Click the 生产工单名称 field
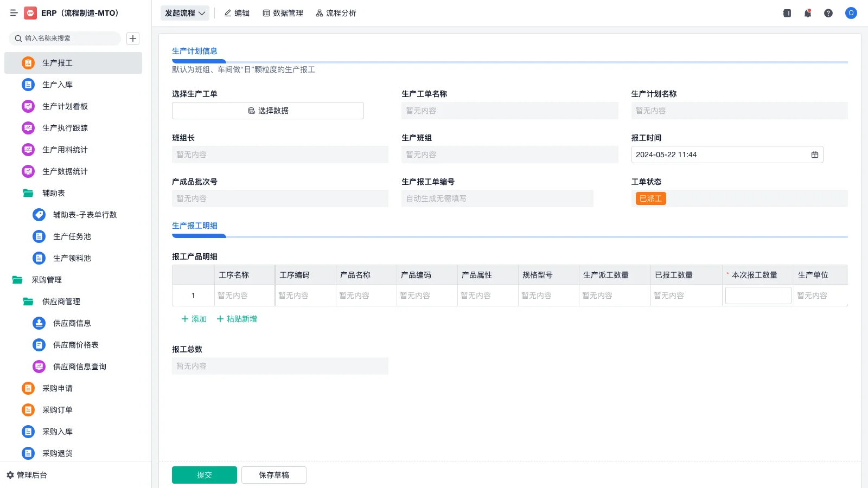 coord(510,111)
